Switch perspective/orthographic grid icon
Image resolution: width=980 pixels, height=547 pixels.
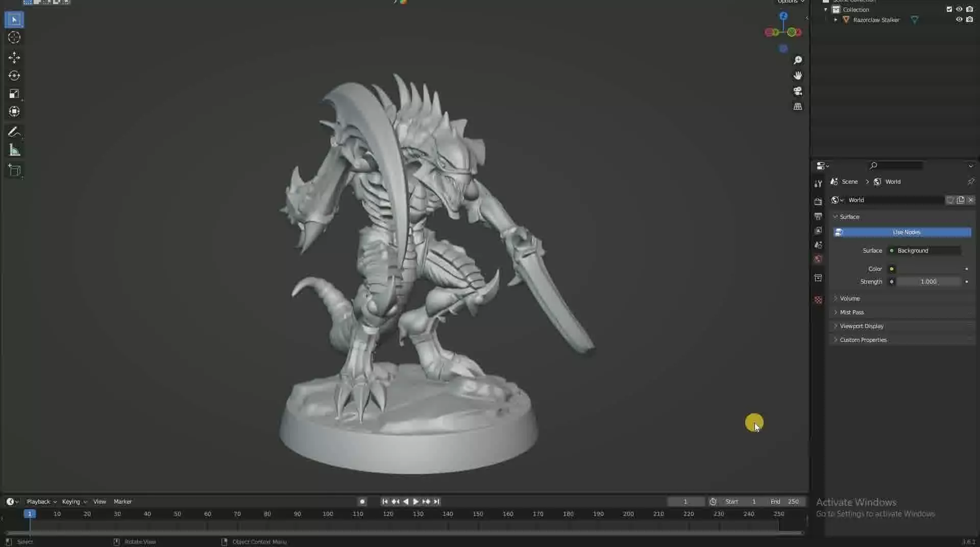coord(798,106)
